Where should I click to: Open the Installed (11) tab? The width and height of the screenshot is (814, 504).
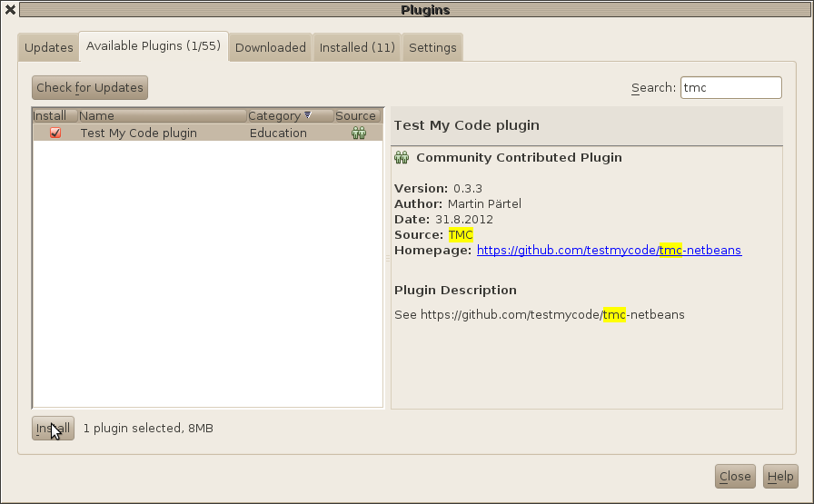(x=357, y=47)
